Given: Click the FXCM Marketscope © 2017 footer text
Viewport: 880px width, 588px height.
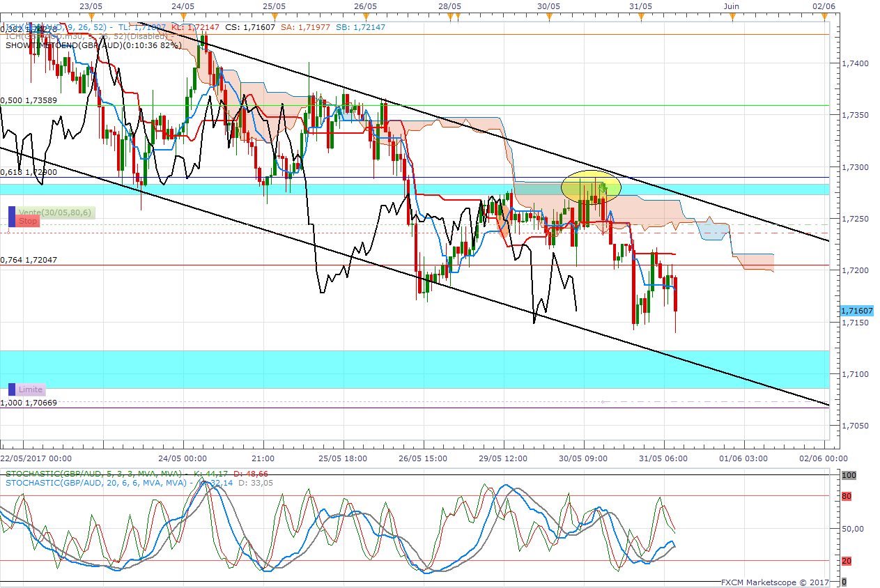Looking at the screenshot, I should point(775,582).
